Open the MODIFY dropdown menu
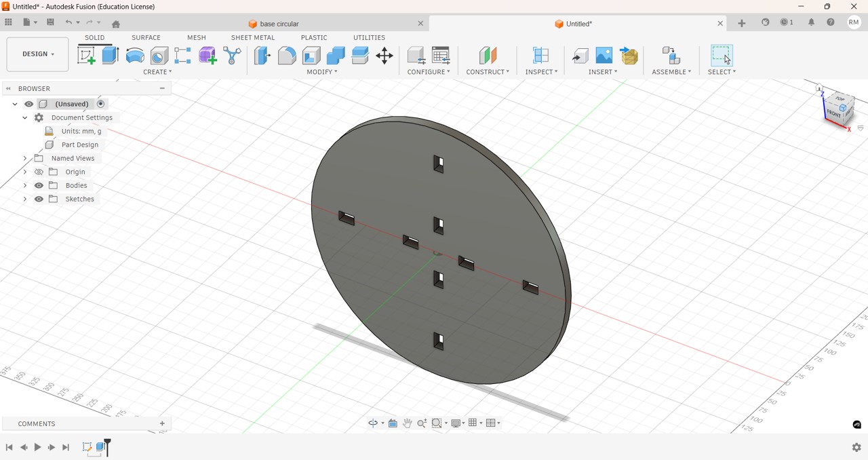The image size is (868, 460). coord(322,72)
